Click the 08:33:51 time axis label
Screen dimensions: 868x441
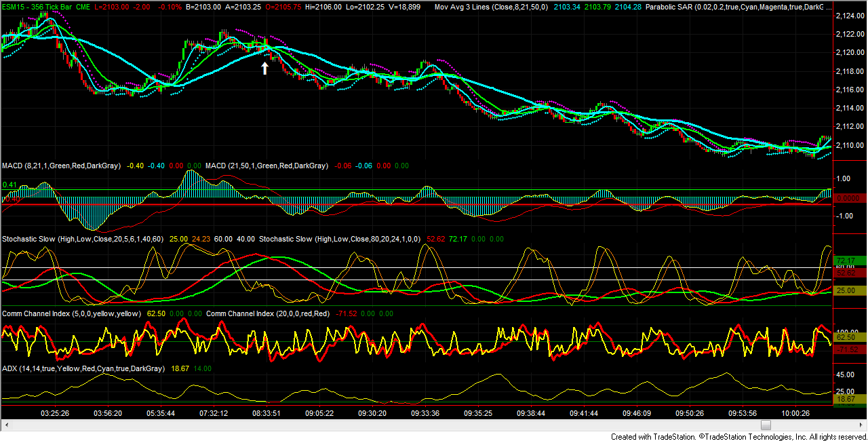[x=267, y=413]
